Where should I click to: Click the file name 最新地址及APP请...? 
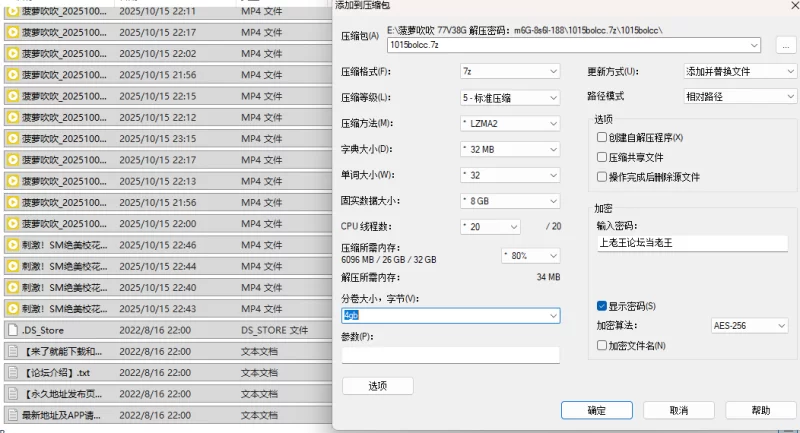(x=61, y=415)
